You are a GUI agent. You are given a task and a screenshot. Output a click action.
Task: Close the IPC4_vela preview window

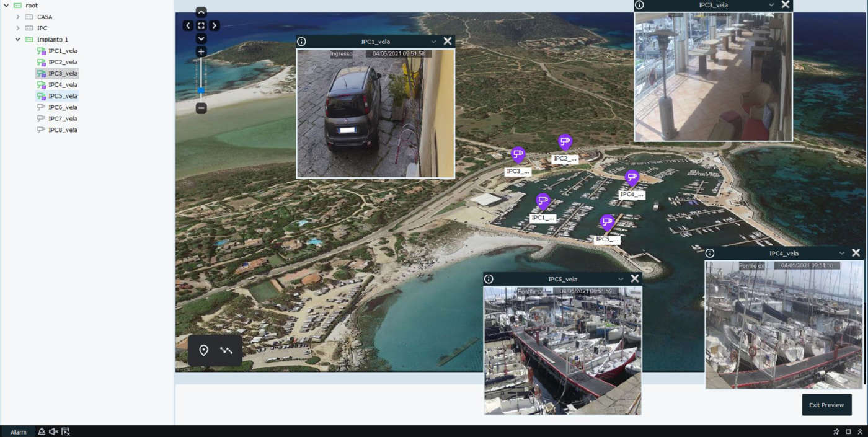[856, 253]
